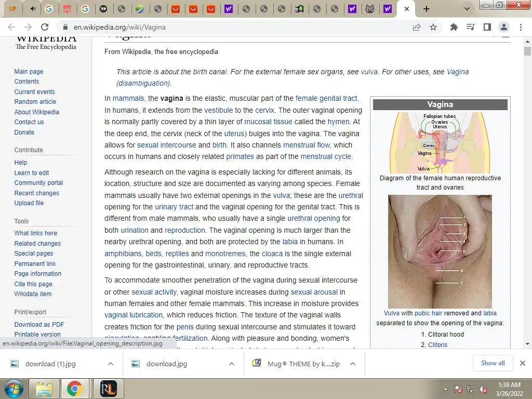Click the pubic hair caption link
The width and height of the screenshot is (532, 399).
428,313
